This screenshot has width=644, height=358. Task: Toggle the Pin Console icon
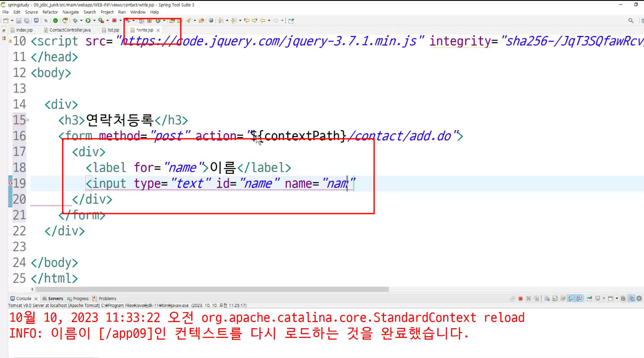point(589,298)
